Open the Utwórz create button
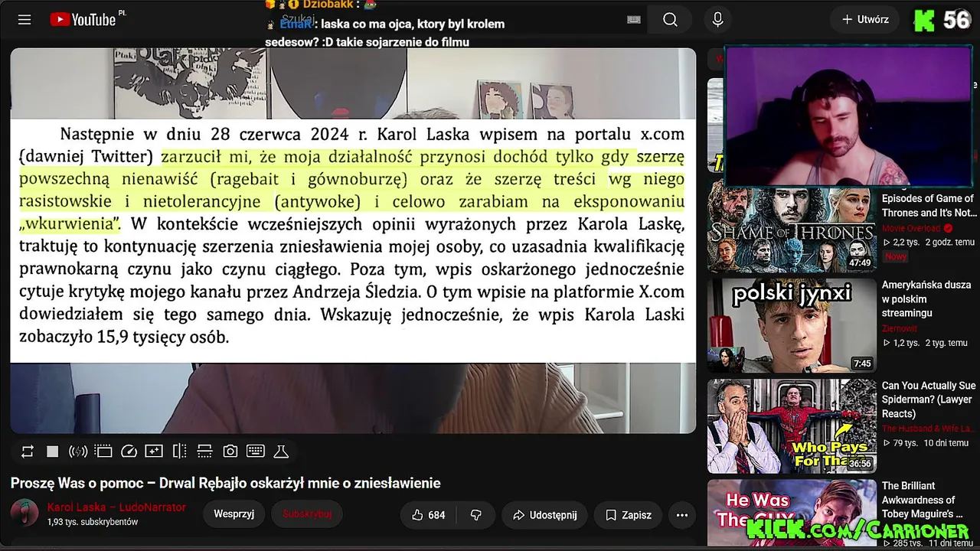Viewport: 980px width, 551px height. tap(865, 20)
